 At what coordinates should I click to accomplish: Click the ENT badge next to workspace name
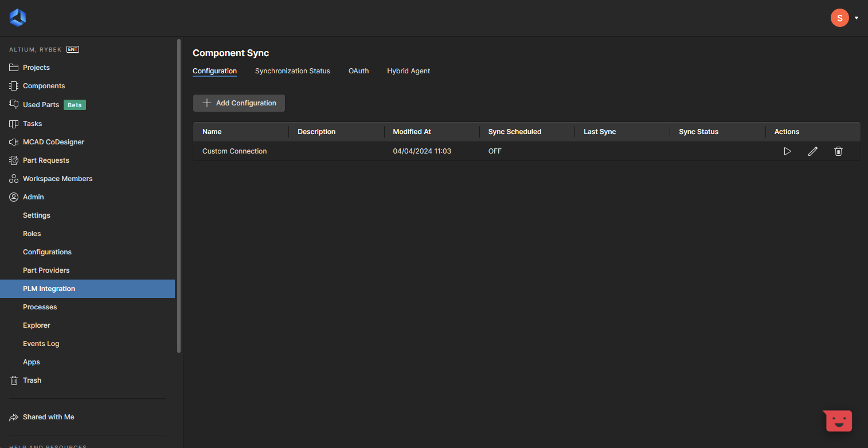73,49
